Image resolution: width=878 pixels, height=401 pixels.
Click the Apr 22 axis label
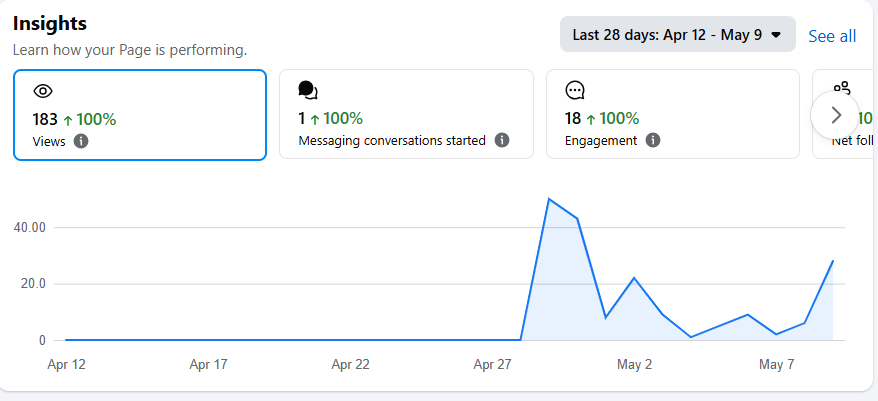coord(351,365)
